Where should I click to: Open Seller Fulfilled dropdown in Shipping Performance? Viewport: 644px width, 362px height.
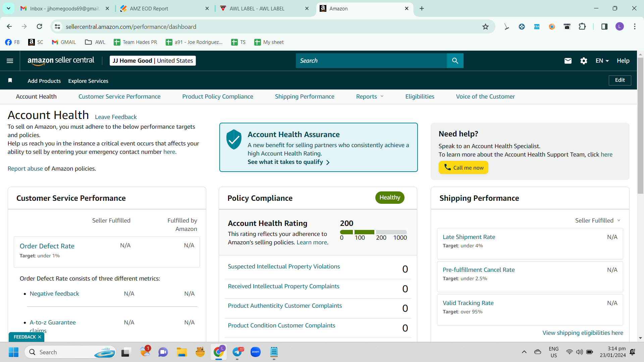pos(598,221)
